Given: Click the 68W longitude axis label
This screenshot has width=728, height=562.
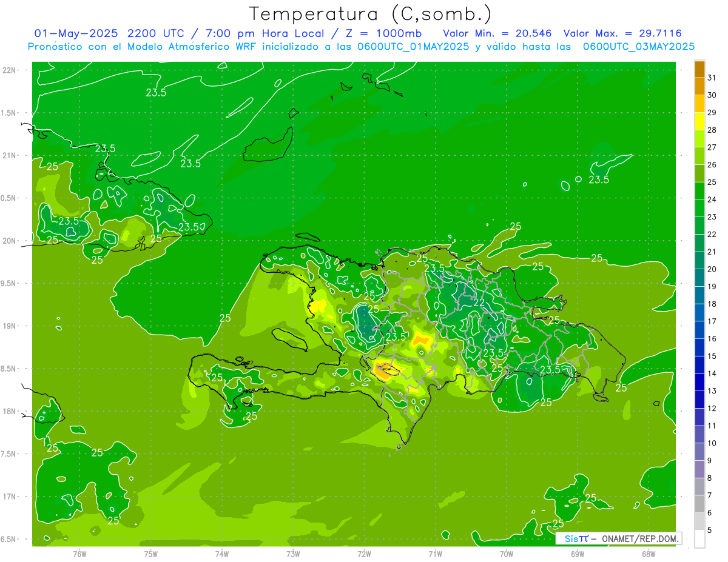Looking at the screenshot, I should pyautogui.click(x=649, y=554).
